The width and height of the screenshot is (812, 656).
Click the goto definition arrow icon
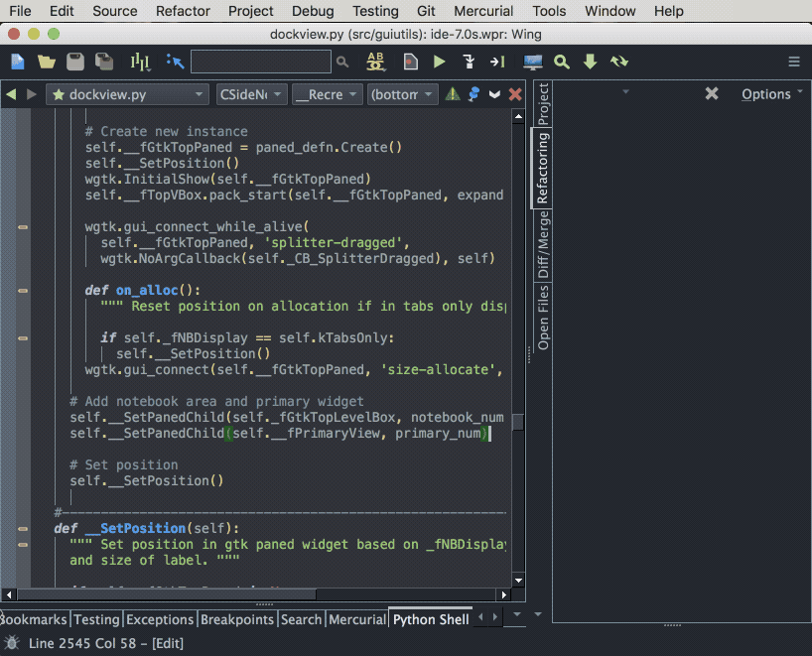(175, 62)
